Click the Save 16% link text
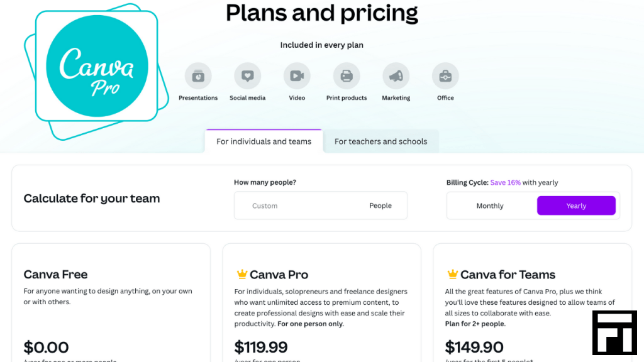The image size is (644, 362). (x=505, y=183)
